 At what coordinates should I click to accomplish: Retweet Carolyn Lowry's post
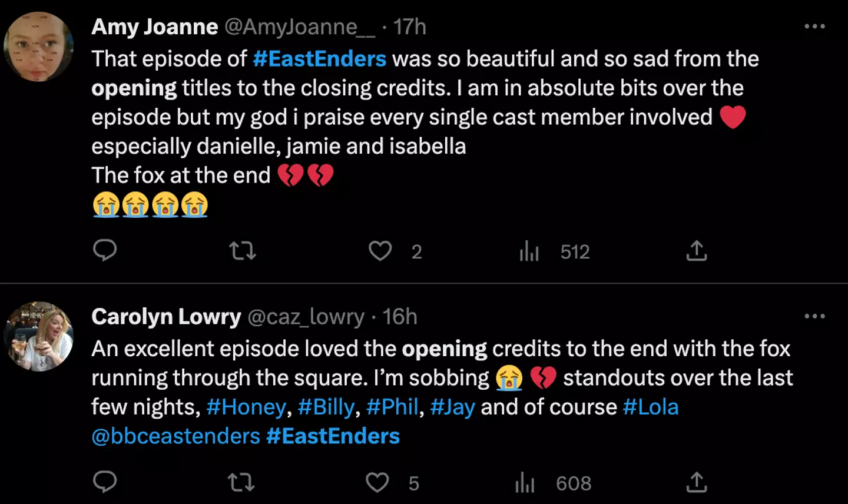tap(241, 483)
